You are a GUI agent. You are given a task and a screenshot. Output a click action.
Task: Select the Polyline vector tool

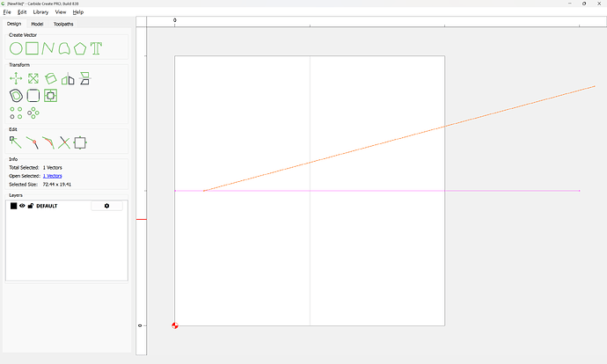point(48,47)
